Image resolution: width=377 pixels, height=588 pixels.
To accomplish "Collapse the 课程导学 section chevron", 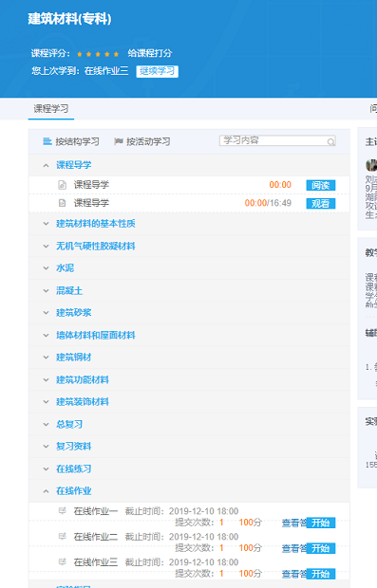I will (47, 165).
